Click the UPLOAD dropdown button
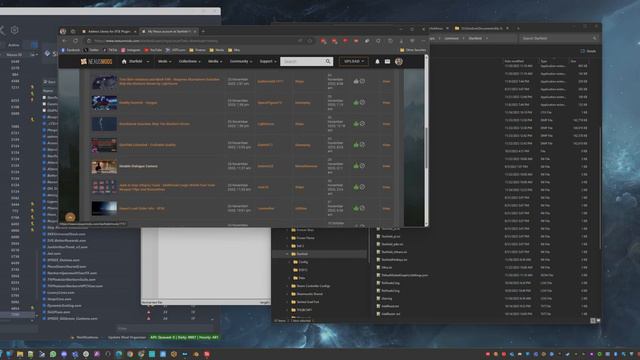 353,61
